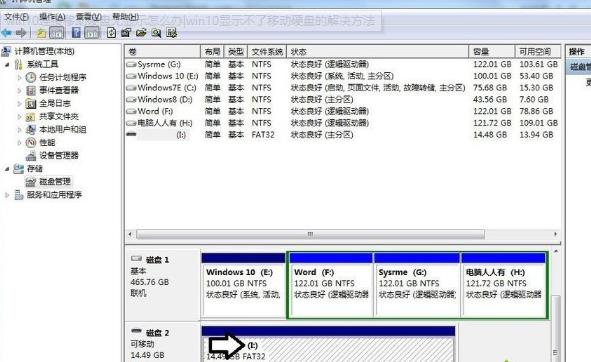591x362 pixels.
Task: Expand the 服务和应用程序 node arrow
Action: 7,195
